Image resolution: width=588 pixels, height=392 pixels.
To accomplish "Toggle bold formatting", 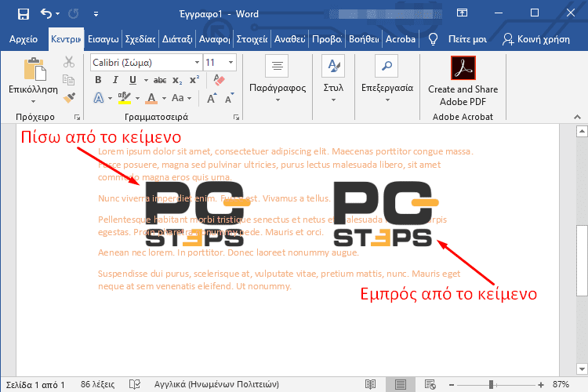I will coord(98,79).
